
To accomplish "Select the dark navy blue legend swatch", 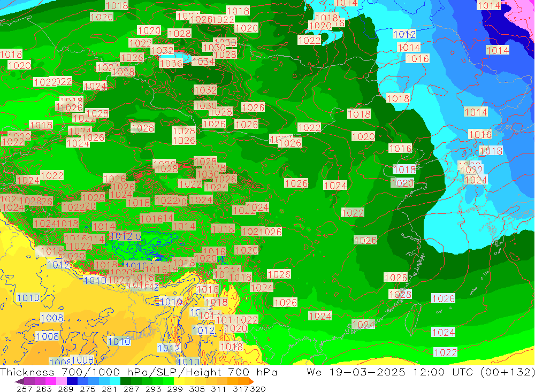I will coord(72,381).
